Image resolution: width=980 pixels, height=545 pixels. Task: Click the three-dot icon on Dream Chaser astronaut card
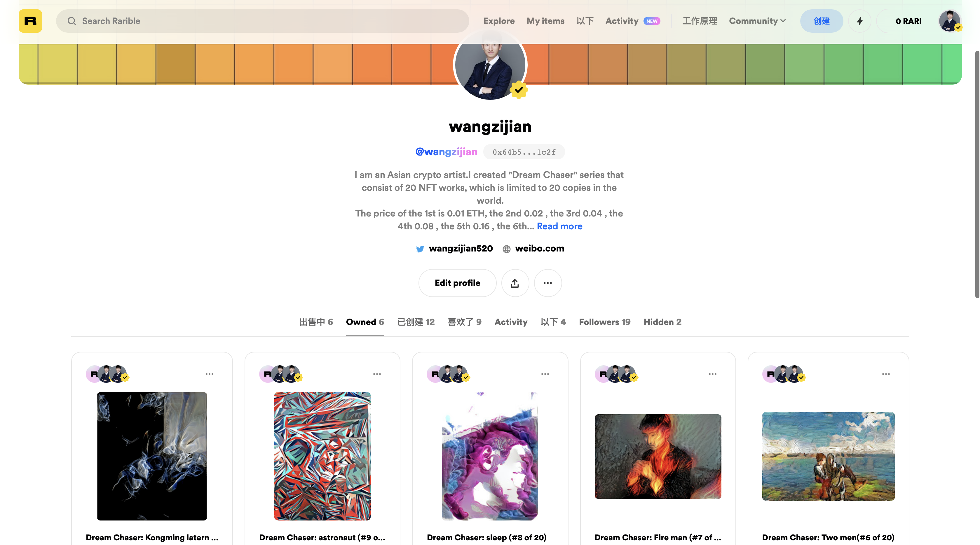pyautogui.click(x=376, y=374)
